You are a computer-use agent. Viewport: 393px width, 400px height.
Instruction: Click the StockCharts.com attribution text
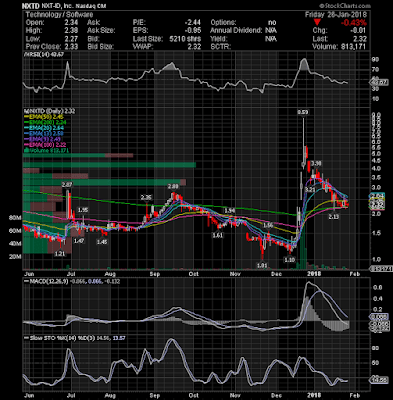click(x=345, y=6)
